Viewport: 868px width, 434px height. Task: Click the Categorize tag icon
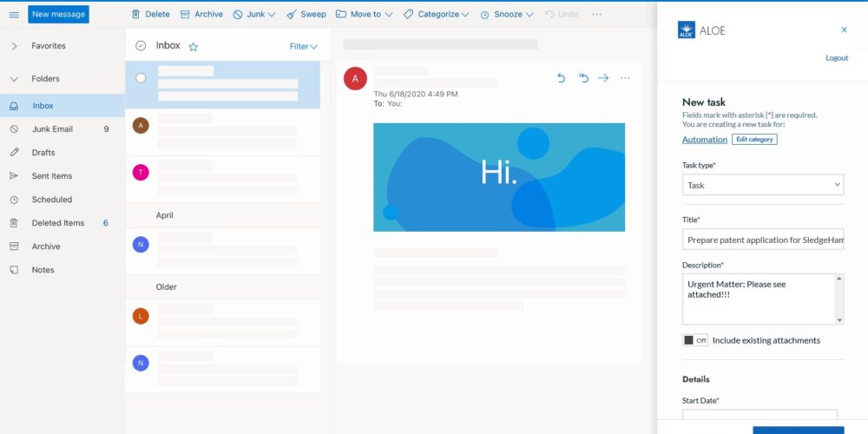coord(409,15)
